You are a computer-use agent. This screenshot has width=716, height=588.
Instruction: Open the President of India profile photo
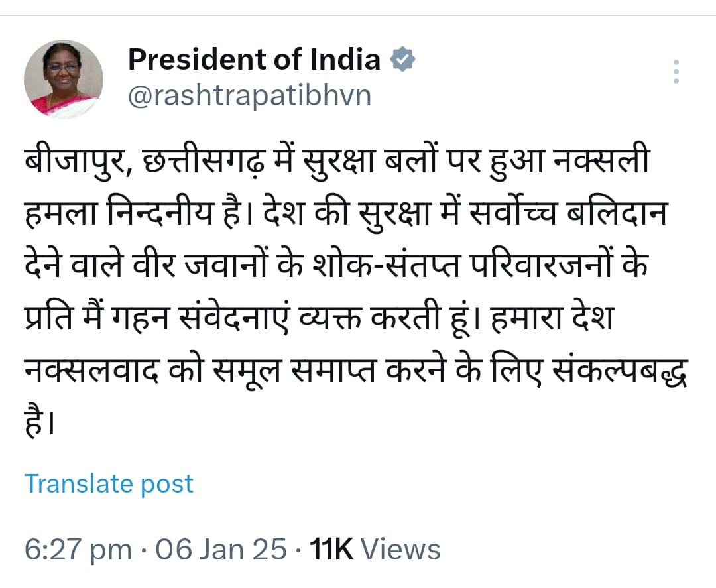pos(64,80)
